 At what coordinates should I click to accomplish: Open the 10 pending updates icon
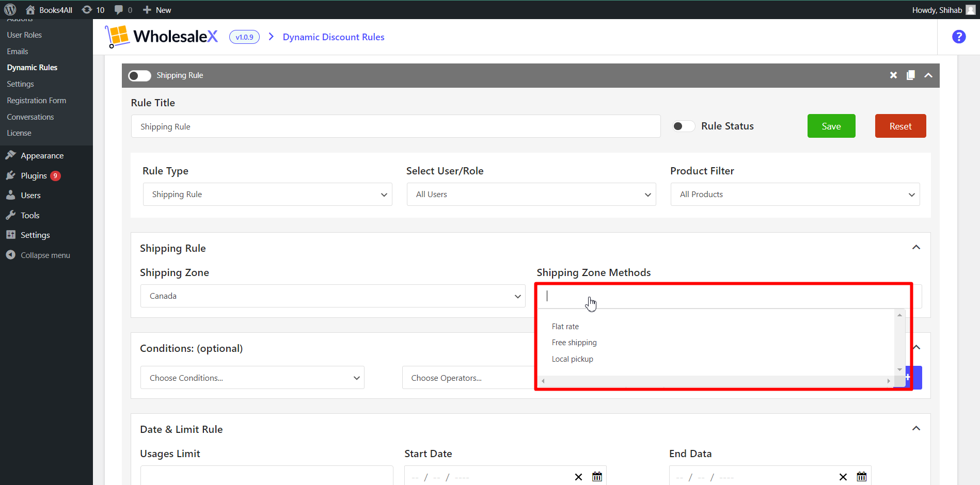click(93, 10)
